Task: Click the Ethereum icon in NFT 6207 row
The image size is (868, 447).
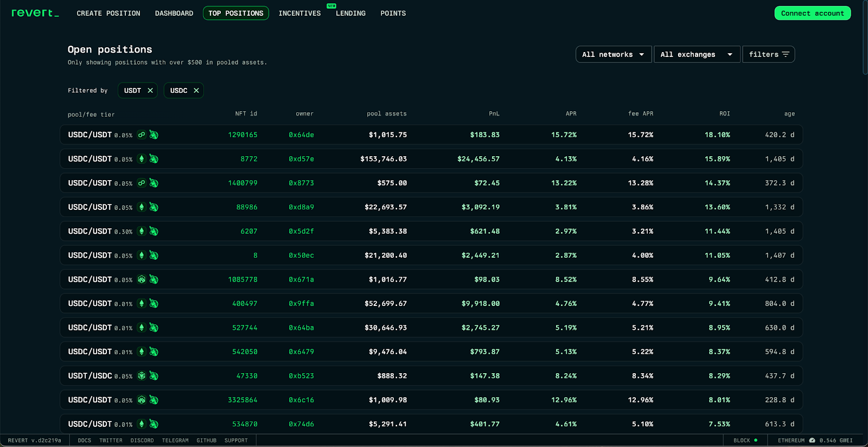Action: pos(142,231)
